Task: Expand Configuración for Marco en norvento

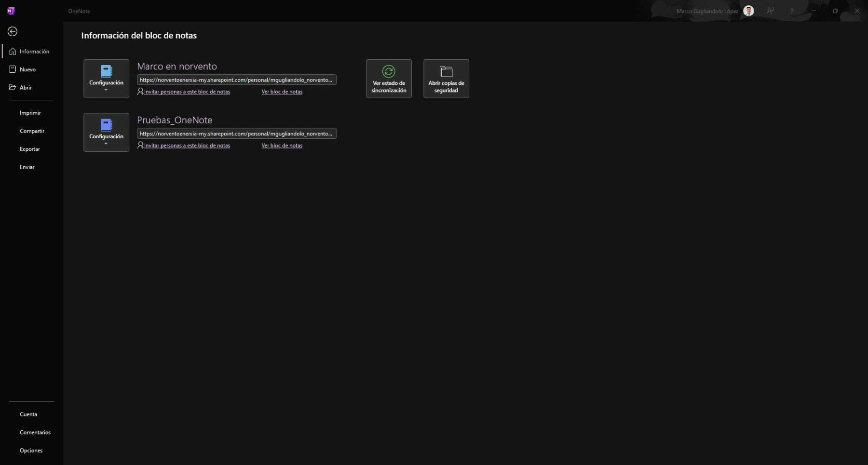Action: pos(106,79)
